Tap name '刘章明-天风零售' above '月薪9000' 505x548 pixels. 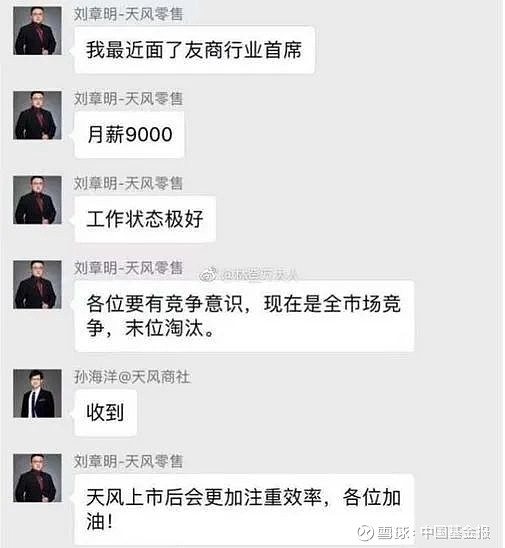[128, 99]
